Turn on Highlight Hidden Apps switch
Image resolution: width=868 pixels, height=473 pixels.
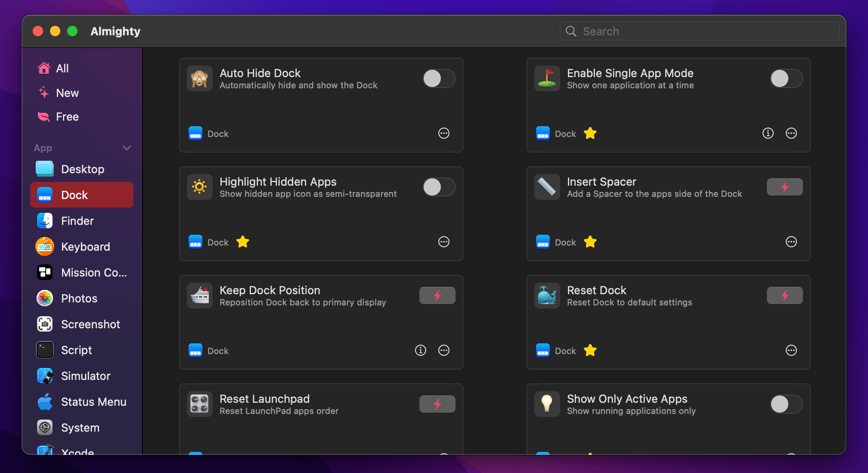click(x=439, y=187)
